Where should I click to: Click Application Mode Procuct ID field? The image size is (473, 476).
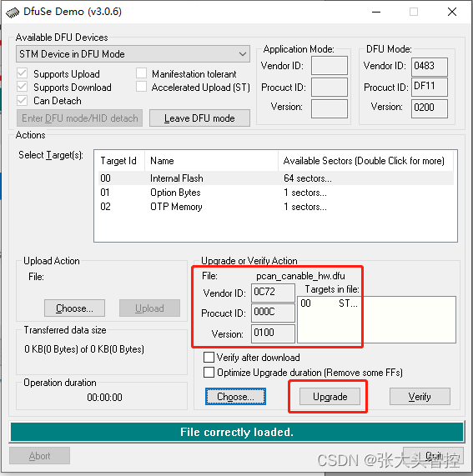point(330,88)
